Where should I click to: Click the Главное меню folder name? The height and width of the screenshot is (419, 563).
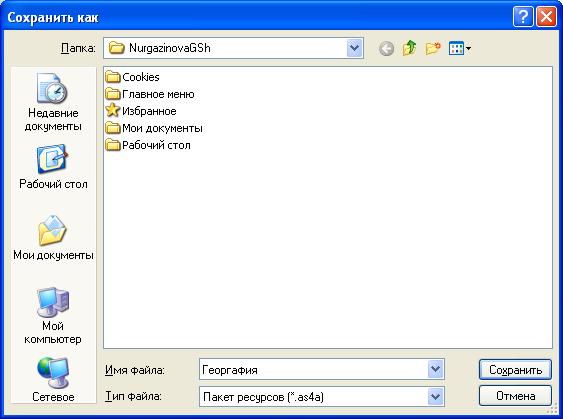pyautogui.click(x=158, y=94)
